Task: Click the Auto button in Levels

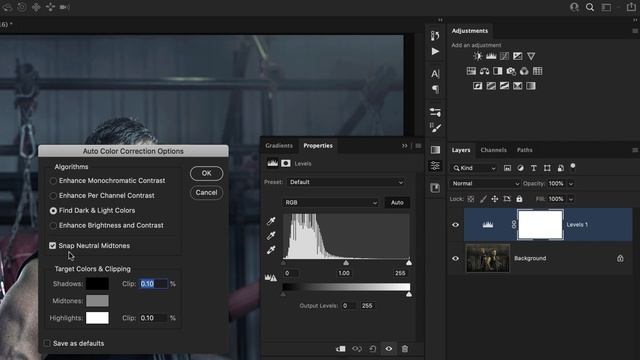Action: point(397,202)
